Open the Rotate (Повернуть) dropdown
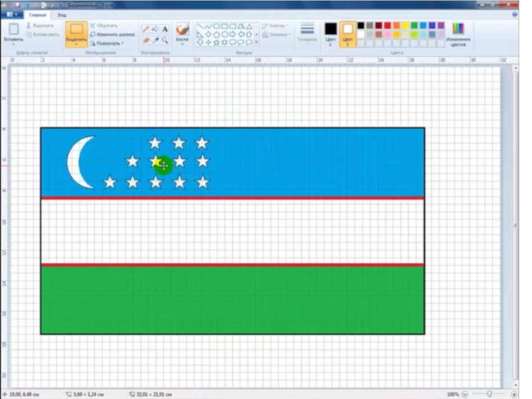The width and height of the screenshot is (532, 399). (x=107, y=43)
